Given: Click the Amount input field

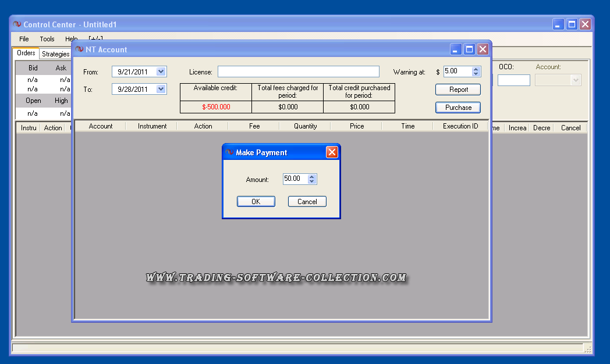Looking at the screenshot, I should pyautogui.click(x=295, y=179).
